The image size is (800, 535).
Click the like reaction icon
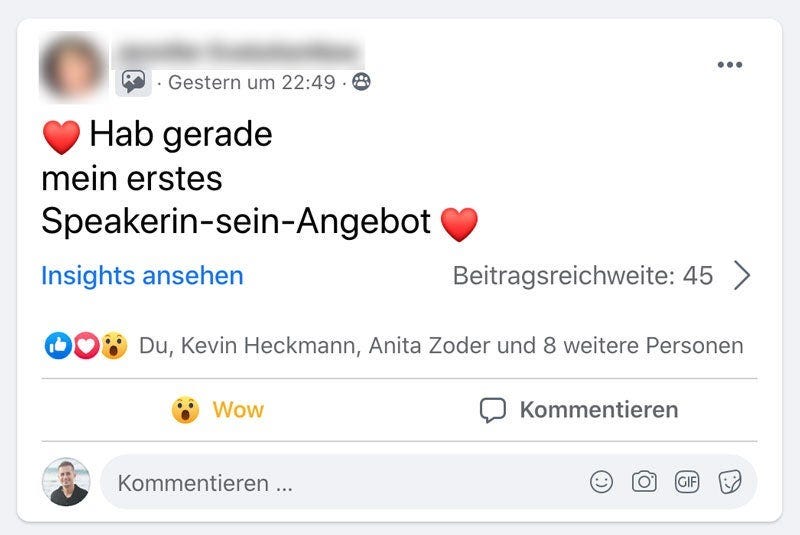tap(55, 346)
